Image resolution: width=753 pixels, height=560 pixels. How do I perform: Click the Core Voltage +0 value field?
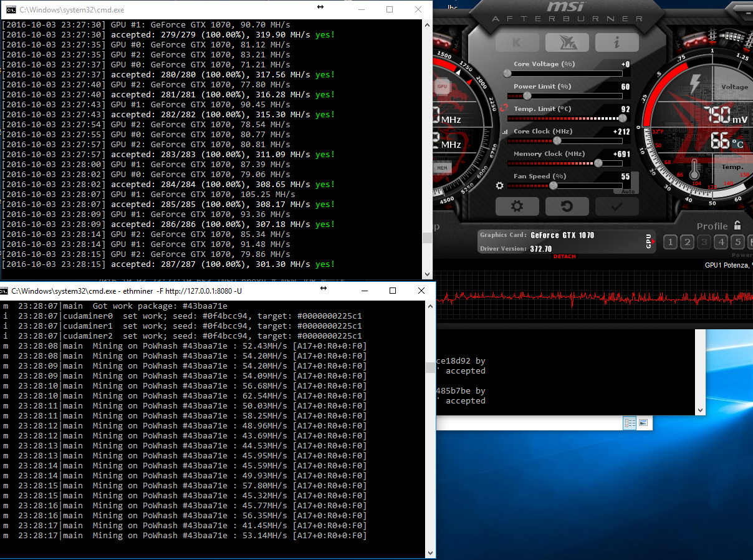point(625,64)
